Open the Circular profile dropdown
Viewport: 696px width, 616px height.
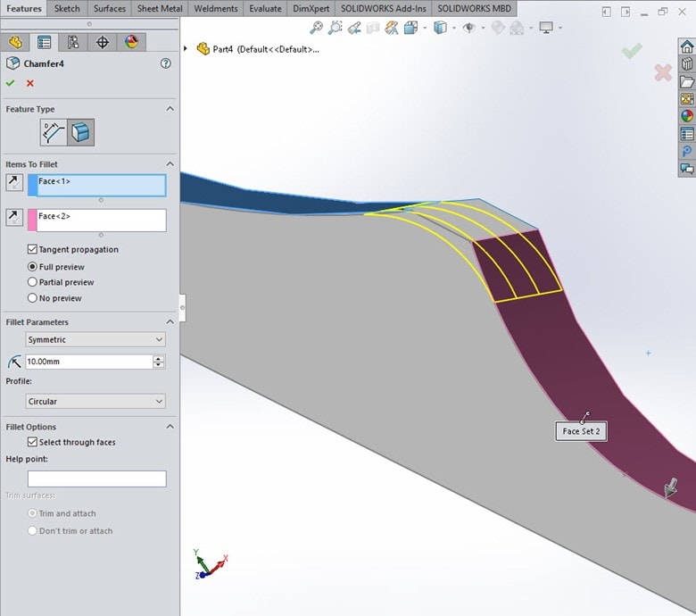(x=95, y=402)
